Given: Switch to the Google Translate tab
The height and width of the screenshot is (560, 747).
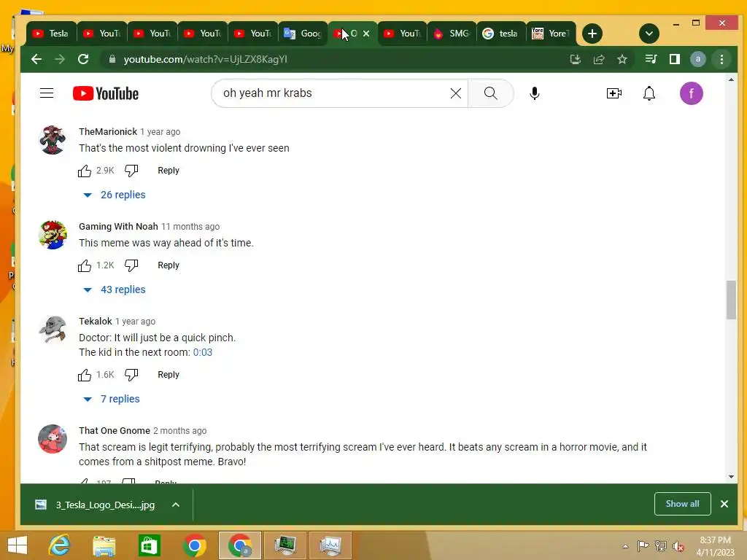Looking at the screenshot, I should click(x=303, y=34).
